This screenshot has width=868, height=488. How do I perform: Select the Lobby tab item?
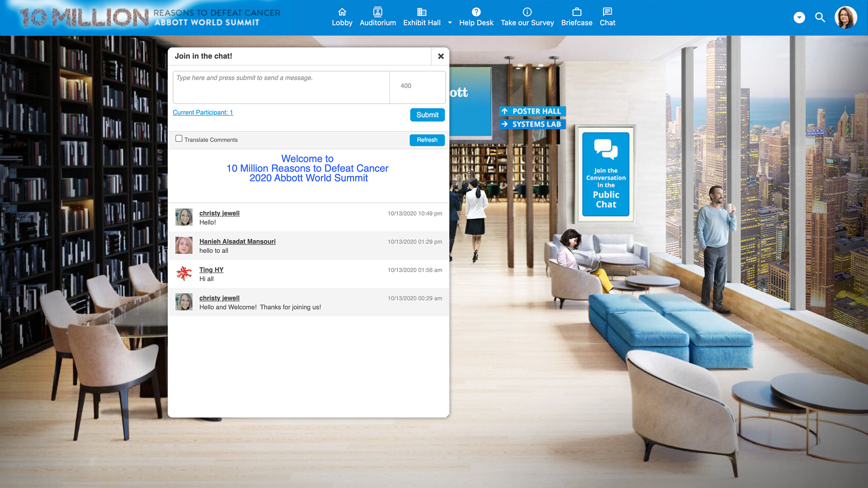tap(342, 17)
